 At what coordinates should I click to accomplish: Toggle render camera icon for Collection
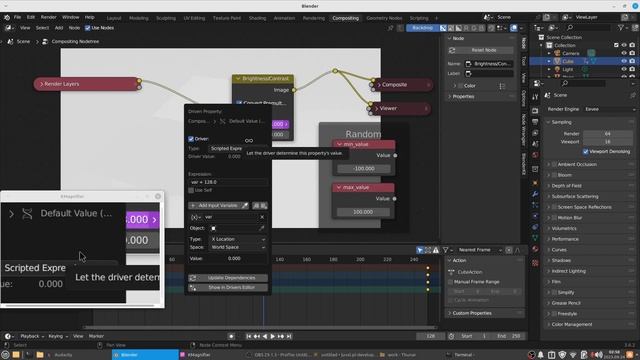[x=632, y=45]
